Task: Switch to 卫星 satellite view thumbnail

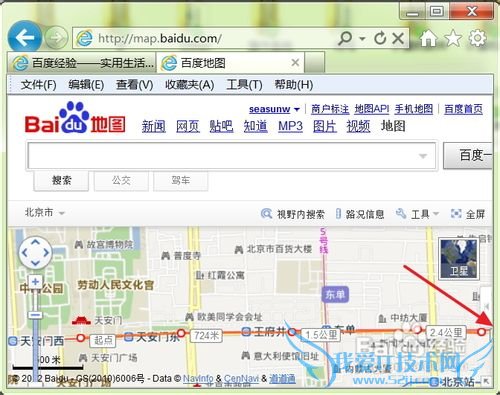Action: tap(459, 259)
